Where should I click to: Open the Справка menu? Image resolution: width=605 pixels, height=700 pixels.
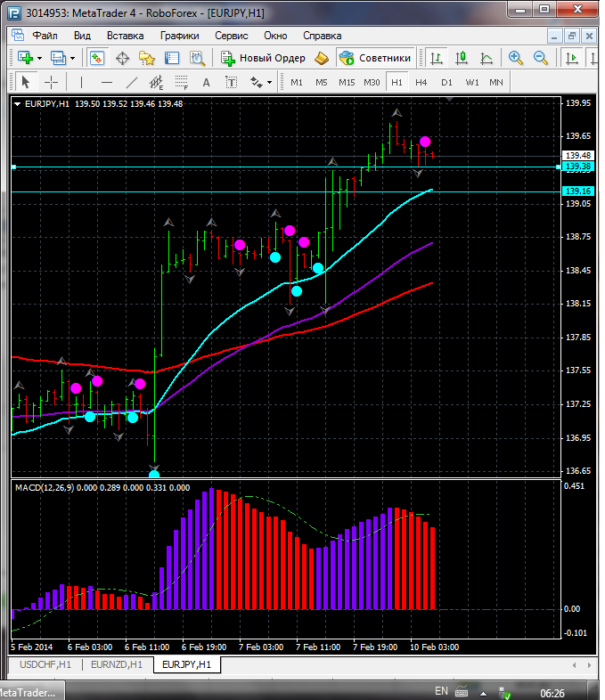(322, 36)
